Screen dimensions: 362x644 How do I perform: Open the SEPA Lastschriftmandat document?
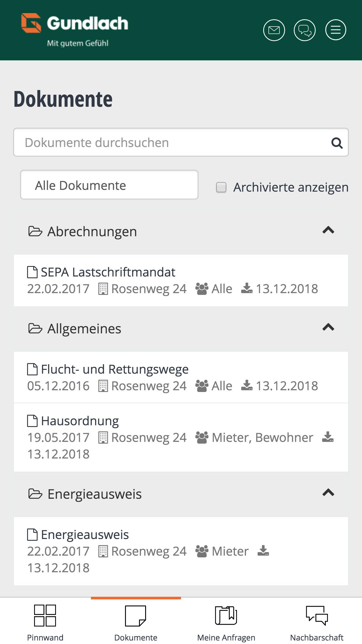pyautogui.click(x=108, y=272)
